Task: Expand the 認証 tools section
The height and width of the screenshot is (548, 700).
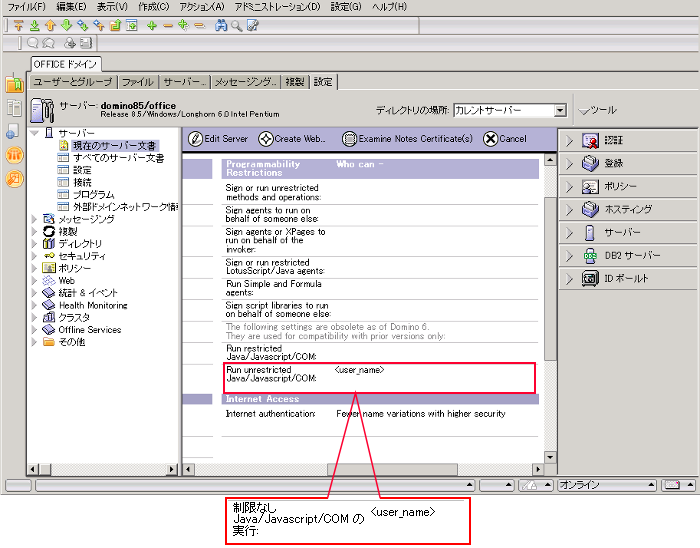Action: tap(569, 140)
